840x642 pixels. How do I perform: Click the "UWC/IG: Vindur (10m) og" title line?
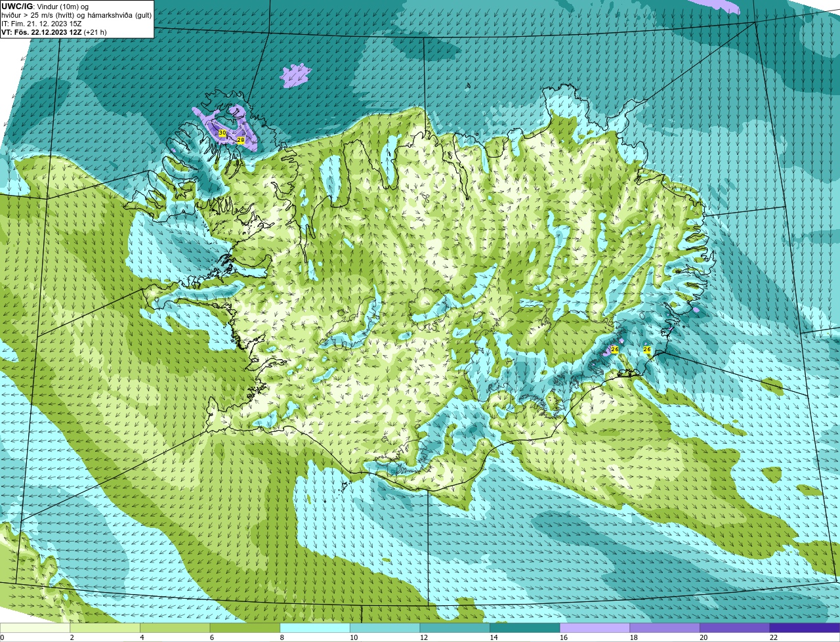45,6
